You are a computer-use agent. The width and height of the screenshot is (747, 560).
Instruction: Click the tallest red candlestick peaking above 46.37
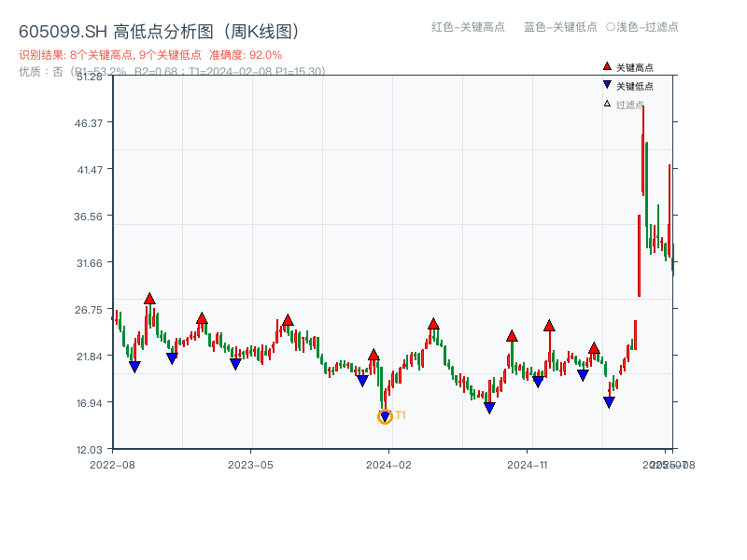pyautogui.click(x=642, y=150)
